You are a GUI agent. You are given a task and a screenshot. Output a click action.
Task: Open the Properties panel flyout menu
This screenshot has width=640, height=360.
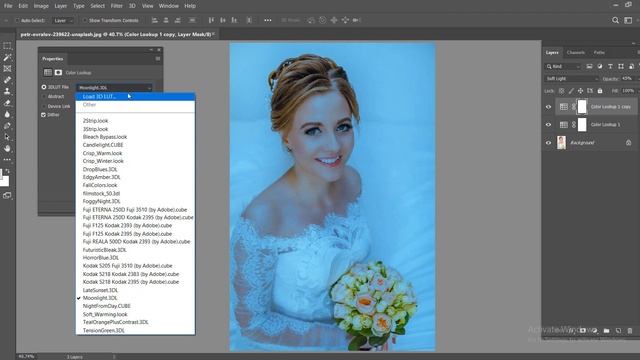point(158,59)
